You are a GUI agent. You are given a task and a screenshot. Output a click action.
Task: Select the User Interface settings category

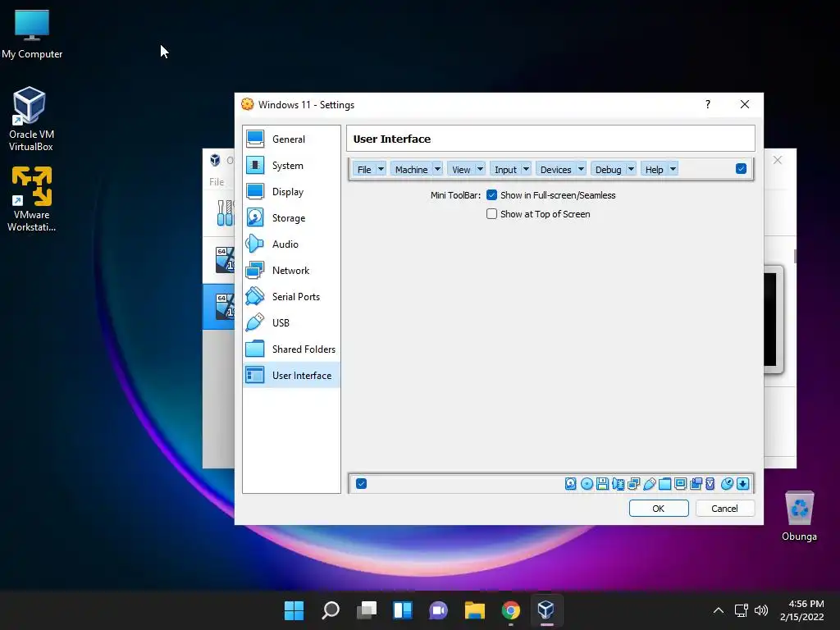[291, 376]
